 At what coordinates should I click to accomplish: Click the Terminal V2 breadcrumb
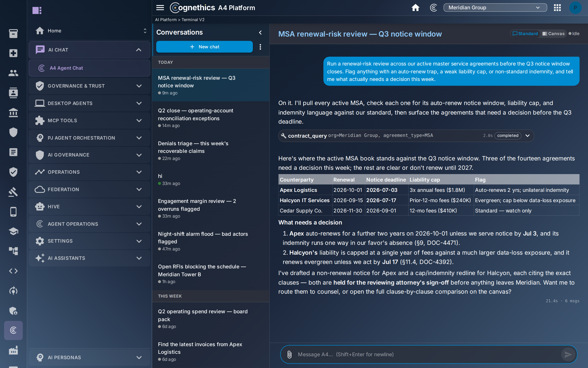click(193, 20)
